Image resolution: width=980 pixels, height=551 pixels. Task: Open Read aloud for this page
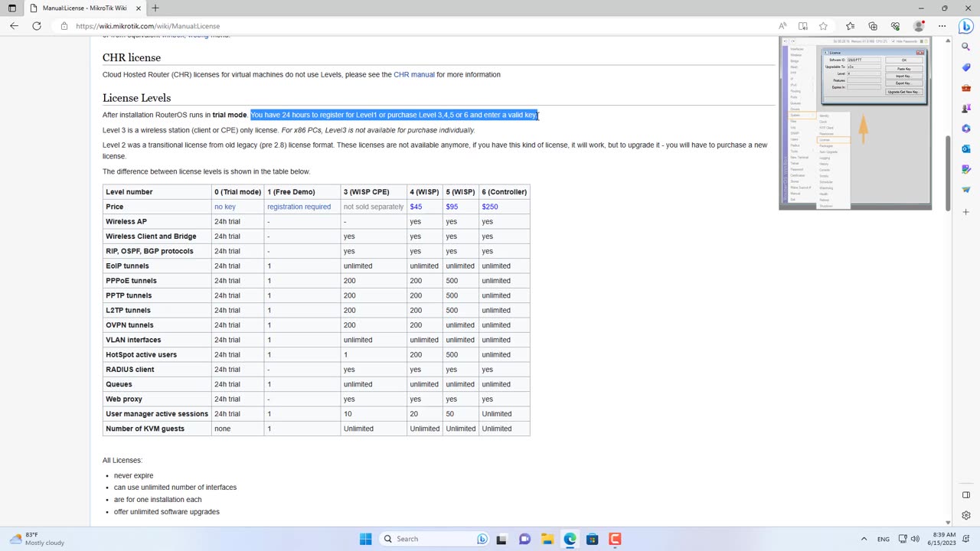tap(782, 26)
